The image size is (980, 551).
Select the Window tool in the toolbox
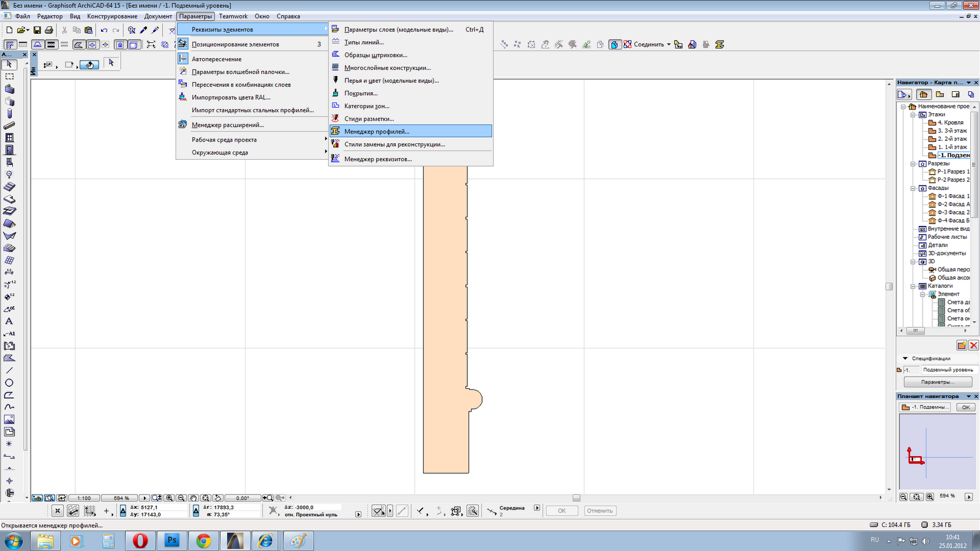pos(9,138)
